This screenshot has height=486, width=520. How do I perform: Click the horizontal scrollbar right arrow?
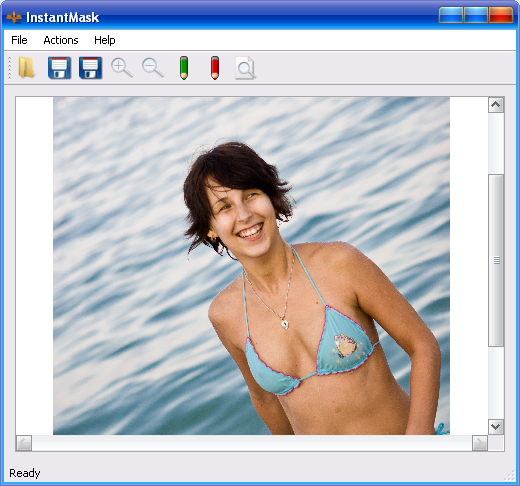coord(480,443)
